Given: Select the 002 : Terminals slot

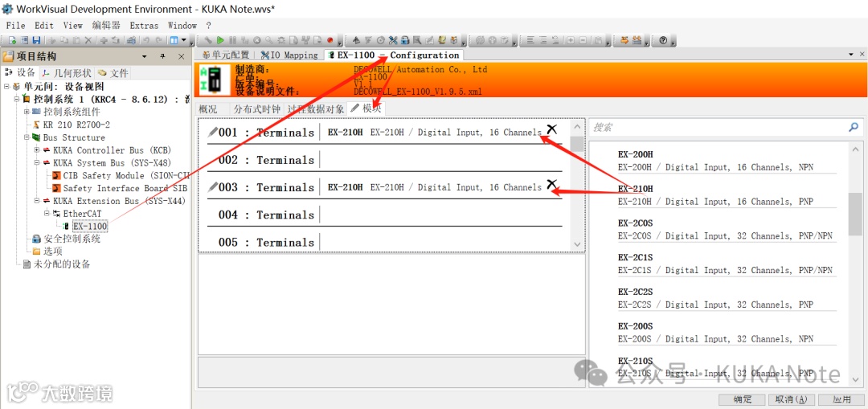Looking at the screenshot, I should [385, 160].
